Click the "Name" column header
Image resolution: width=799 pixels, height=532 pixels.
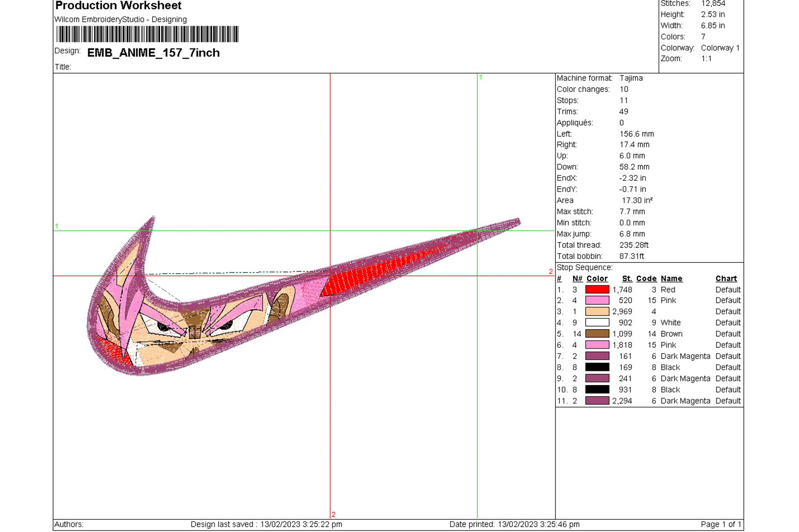pyautogui.click(x=671, y=278)
